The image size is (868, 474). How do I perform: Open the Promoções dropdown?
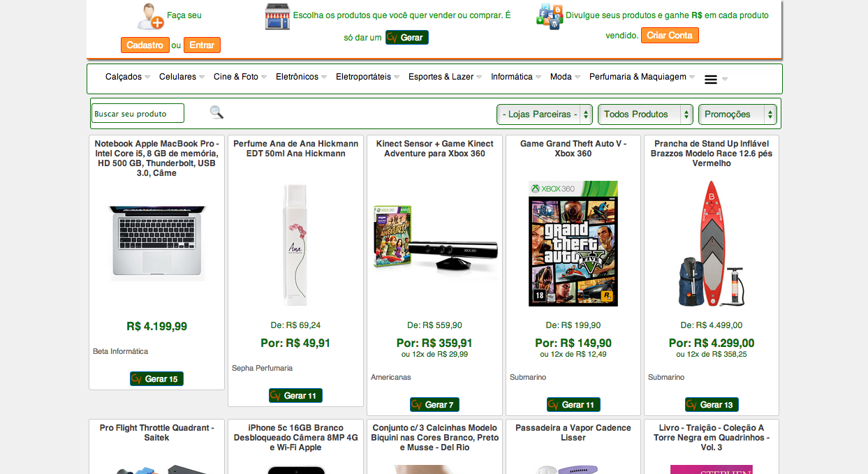pyautogui.click(x=737, y=114)
